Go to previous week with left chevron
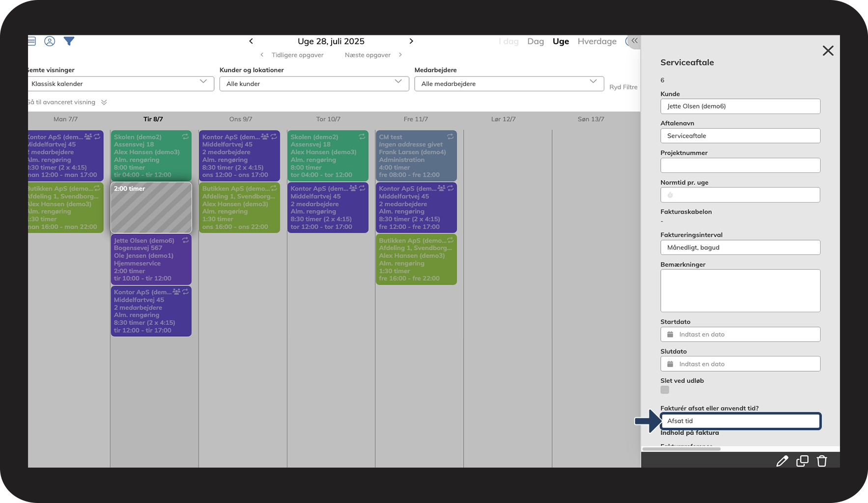Viewport: 868px width, 503px height. 251,41
